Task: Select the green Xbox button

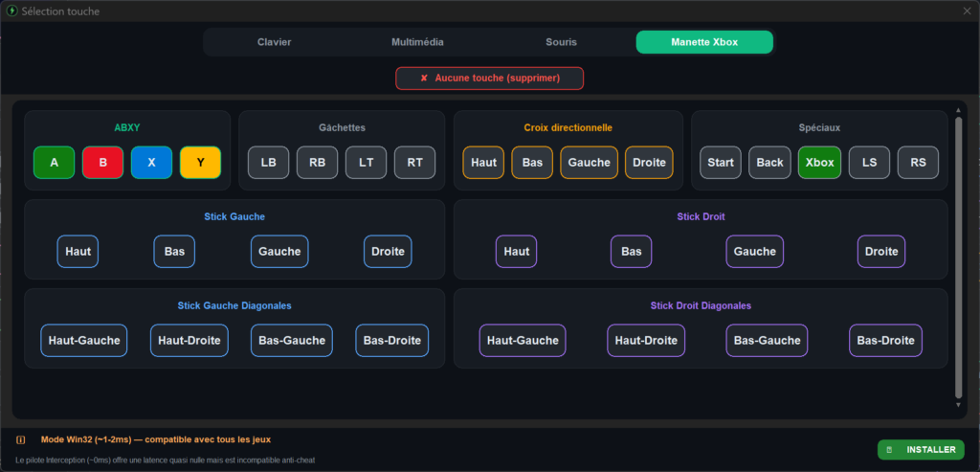Action: (819, 163)
